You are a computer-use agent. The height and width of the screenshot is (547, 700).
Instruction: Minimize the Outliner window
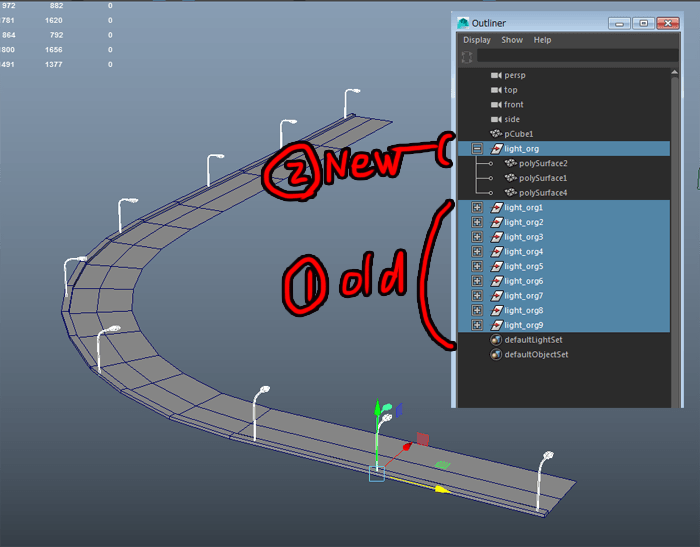point(619,23)
